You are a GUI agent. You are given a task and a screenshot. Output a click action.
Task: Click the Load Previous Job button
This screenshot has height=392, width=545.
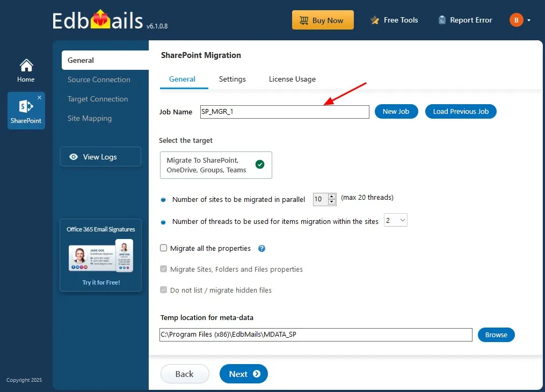[x=461, y=112]
